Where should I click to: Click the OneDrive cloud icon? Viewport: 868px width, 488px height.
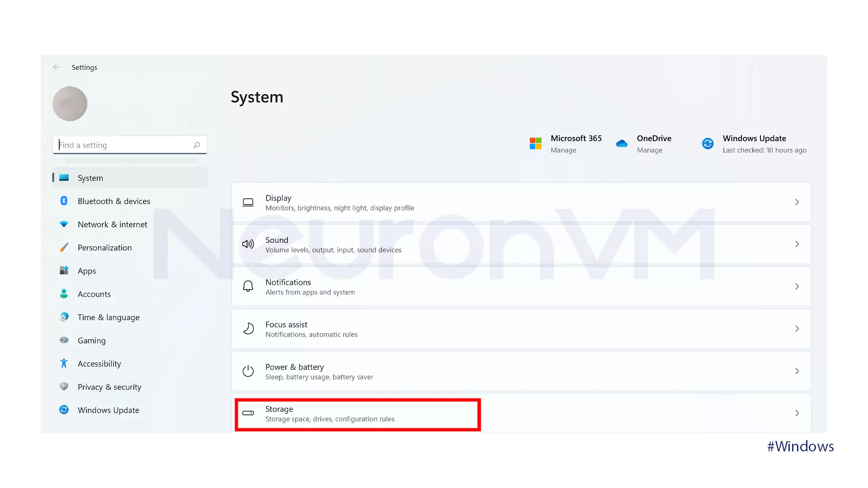coord(622,144)
